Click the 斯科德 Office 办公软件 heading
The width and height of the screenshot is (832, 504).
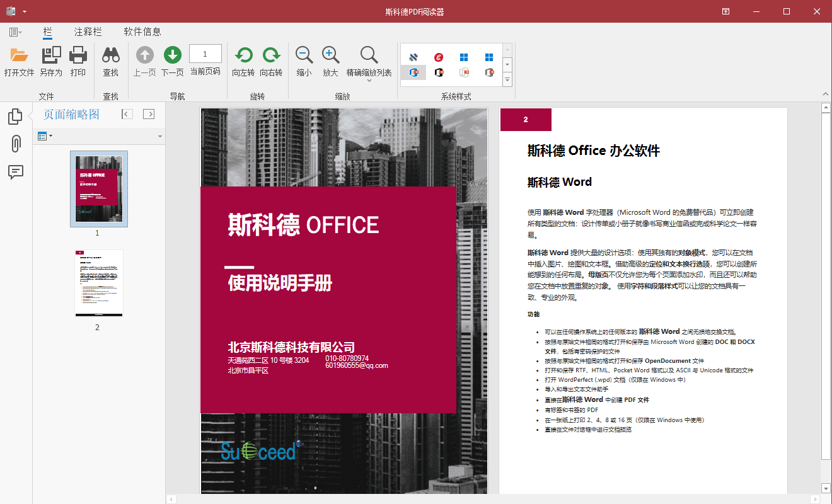tap(594, 151)
